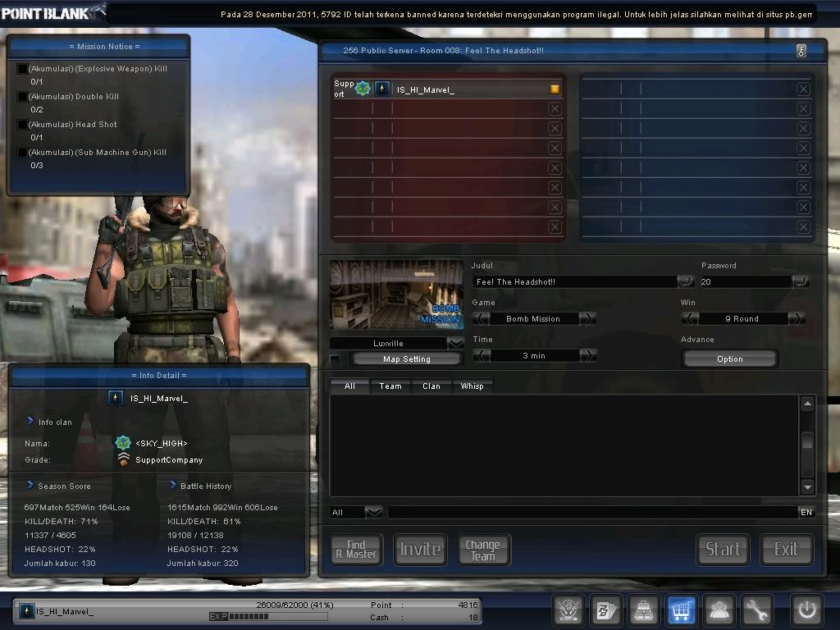Image resolution: width=840 pixels, height=630 pixels.
Task: Click the Judul room title field
Action: pyautogui.click(x=575, y=282)
